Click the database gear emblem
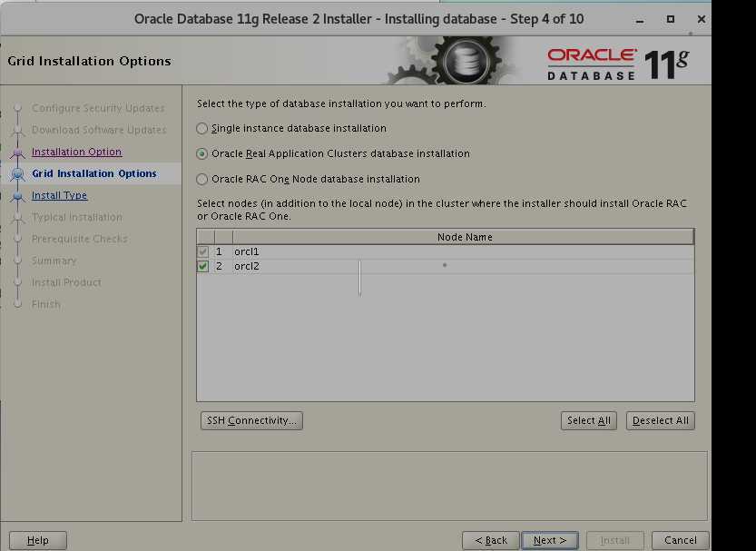756x551 pixels. coord(465,61)
